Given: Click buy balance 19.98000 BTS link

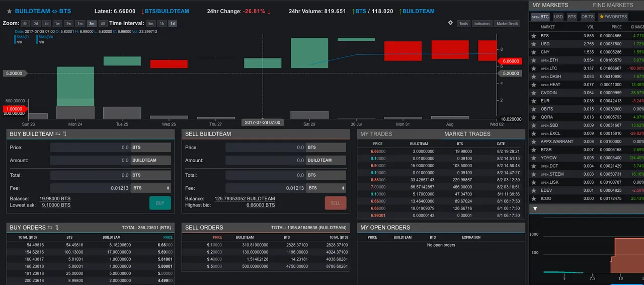Looking at the screenshot, I should click(x=55, y=199).
